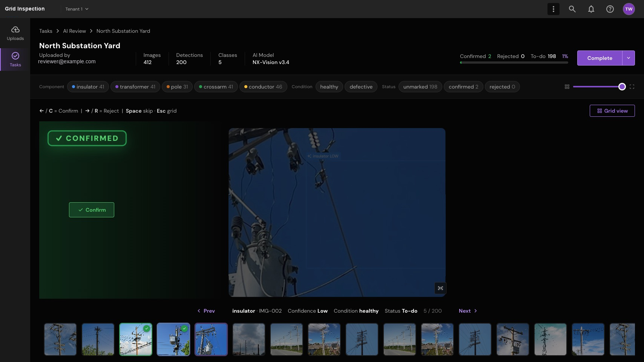644x362 pixels.
Task: Toggle the pole component filter
Action: (177, 87)
